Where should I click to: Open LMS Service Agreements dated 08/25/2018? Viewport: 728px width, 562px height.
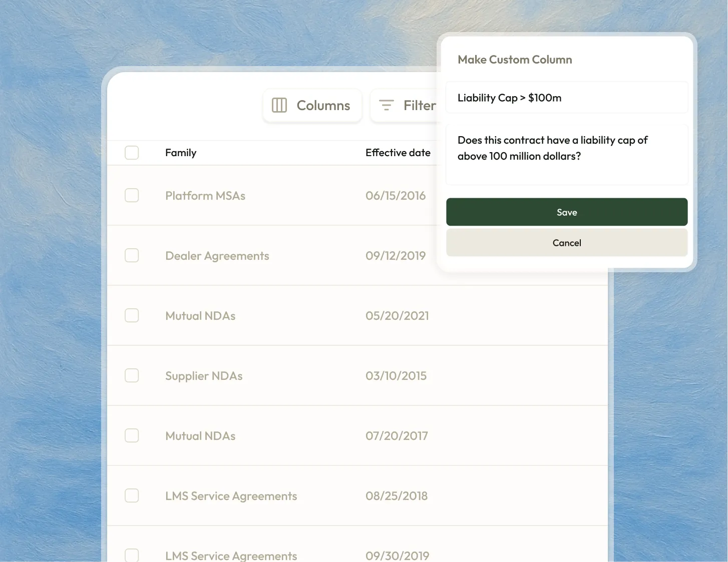point(231,496)
